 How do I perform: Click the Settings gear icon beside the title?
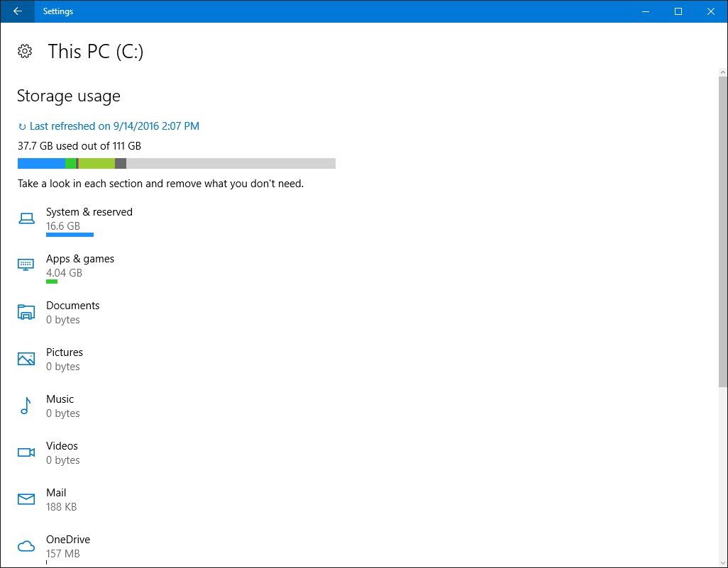click(25, 51)
